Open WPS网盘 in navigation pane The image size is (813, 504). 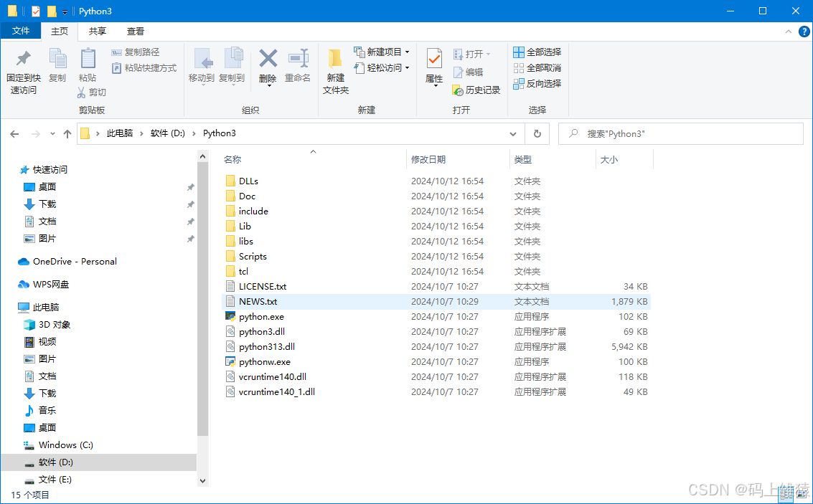click(x=51, y=285)
